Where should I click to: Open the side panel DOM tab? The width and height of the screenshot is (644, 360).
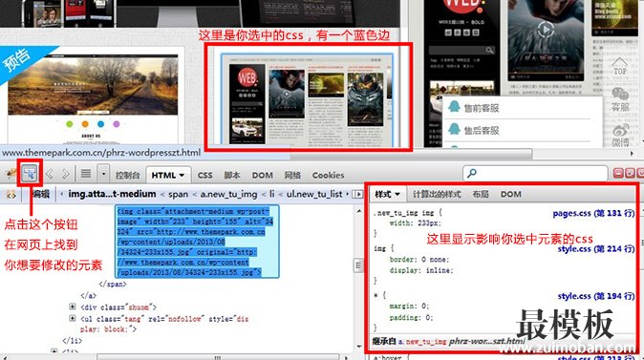click(510, 194)
